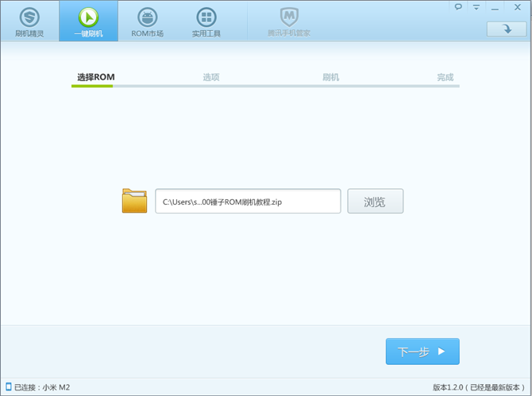Switch to the 一键刷机 tab

(89, 21)
